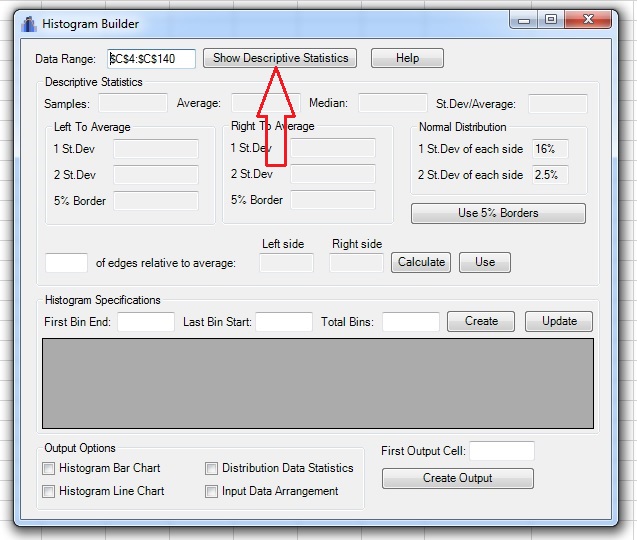The height and width of the screenshot is (540, 637).
Task: Click the Last Bin Start field
Action: 284,322
